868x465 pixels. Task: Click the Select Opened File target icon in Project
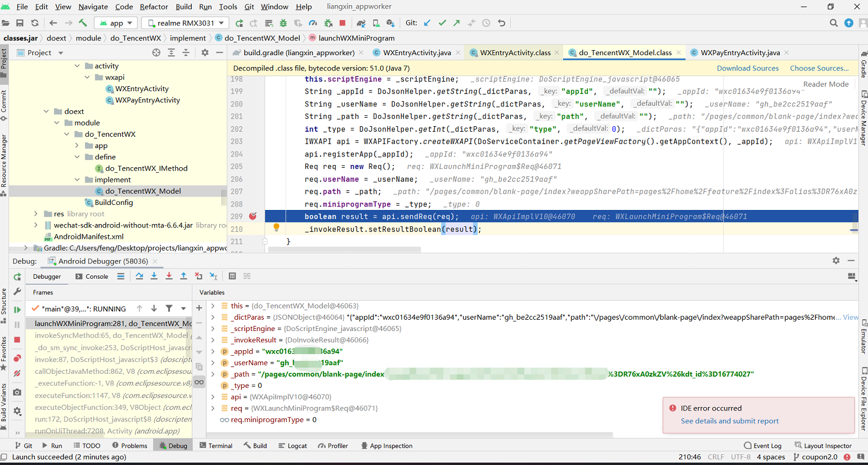pyautogui.click(x=156, y=52)
